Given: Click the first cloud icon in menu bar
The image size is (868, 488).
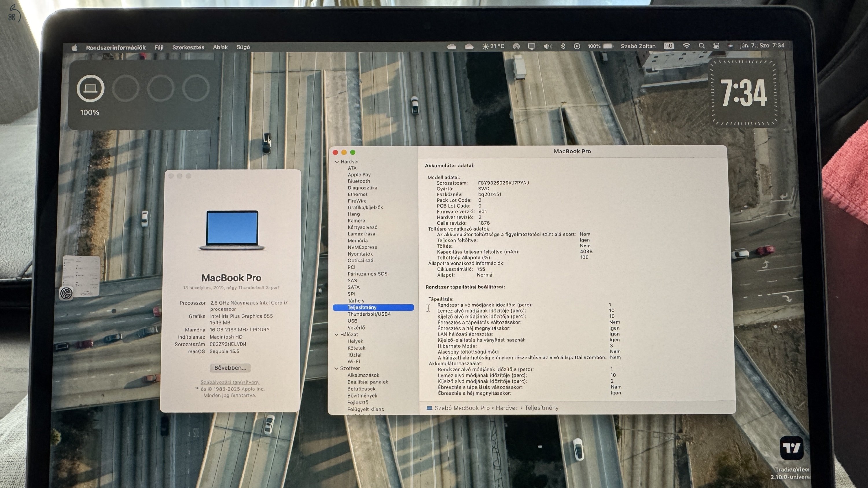Looking at the screenshot, I should (x=452, y=47).
